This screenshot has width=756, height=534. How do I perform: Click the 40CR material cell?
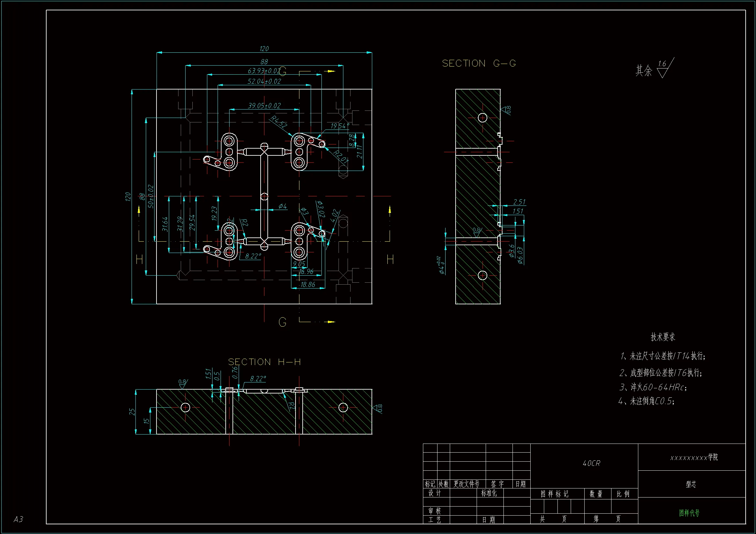[591, 463]
